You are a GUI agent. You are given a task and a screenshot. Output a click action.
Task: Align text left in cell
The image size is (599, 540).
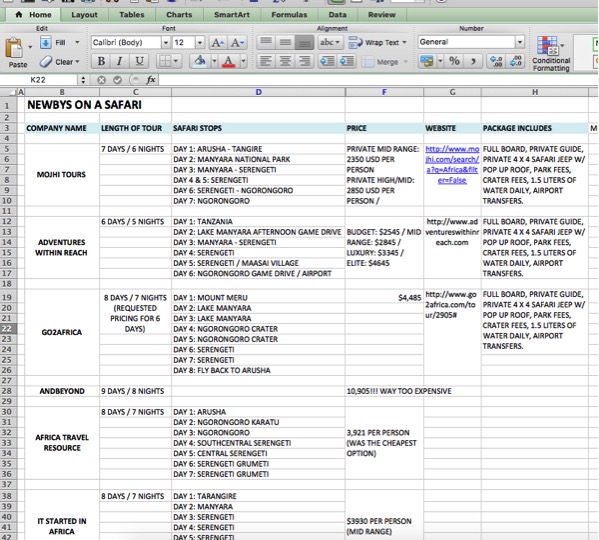coord(266,61)
